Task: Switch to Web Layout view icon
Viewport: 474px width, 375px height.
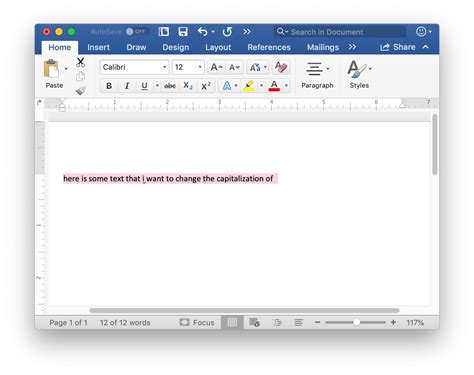Action: click(254, 322)
